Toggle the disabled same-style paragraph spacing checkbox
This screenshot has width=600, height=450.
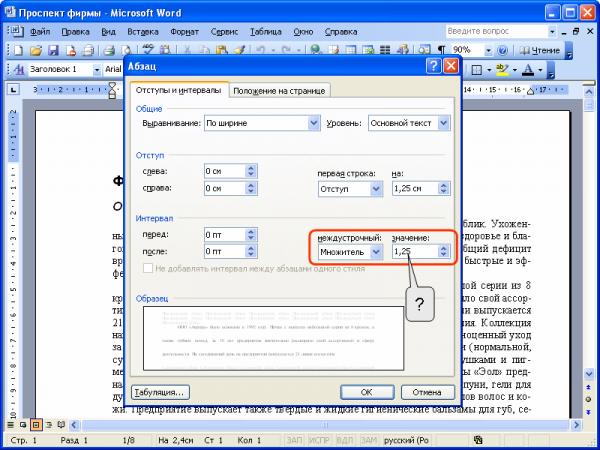[148, 268]
